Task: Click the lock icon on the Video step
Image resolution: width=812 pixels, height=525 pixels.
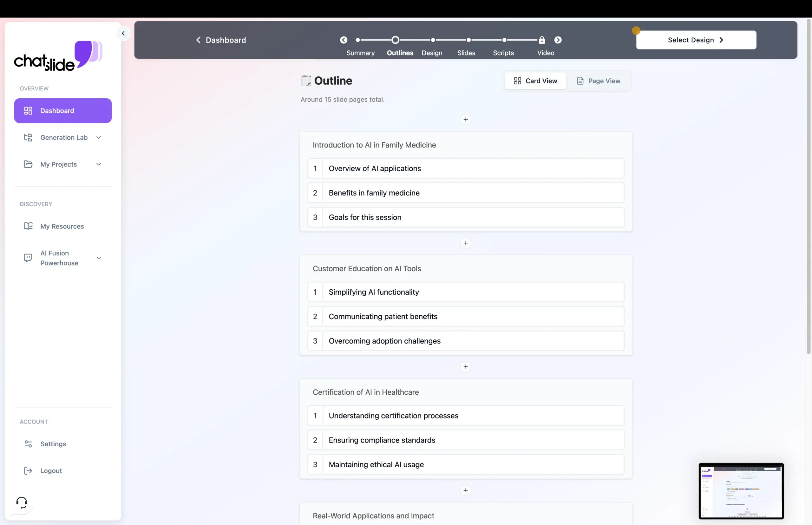Action: (x=541, y=40)
